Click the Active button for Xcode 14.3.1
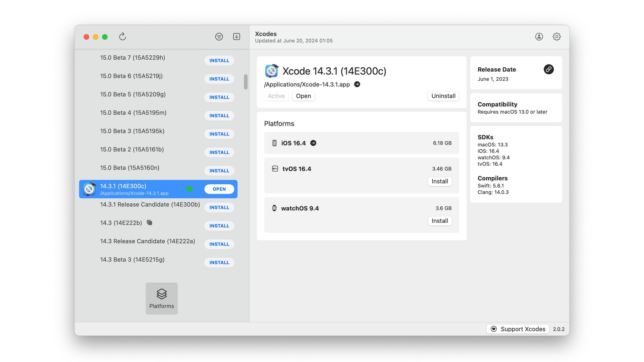 coord(276,96)
